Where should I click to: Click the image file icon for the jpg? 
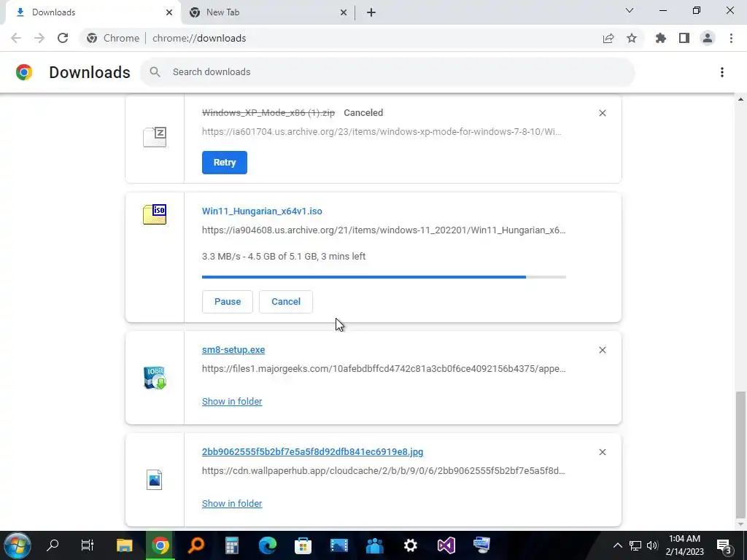[x=155, y=480]
